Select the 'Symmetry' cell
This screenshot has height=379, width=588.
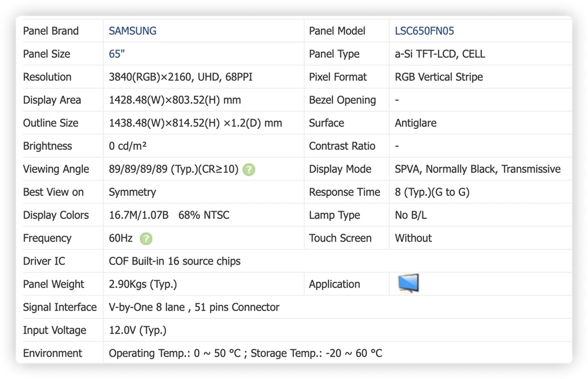(x=133, y=192)
